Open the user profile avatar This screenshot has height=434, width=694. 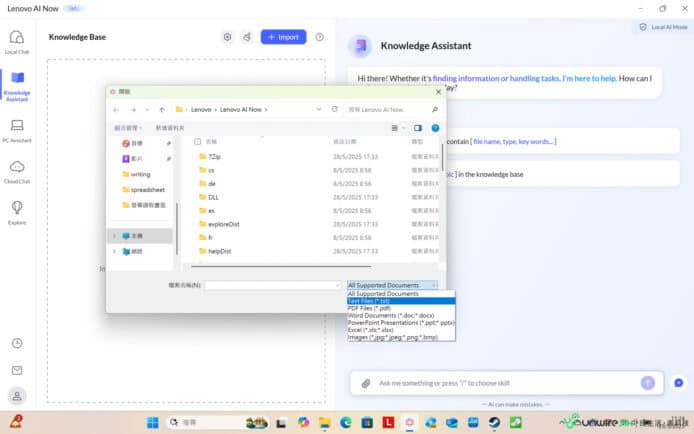[17, 396]
